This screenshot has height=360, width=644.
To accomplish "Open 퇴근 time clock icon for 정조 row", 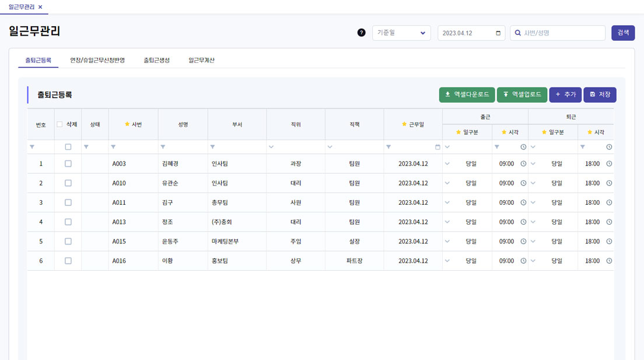I will (609, 222).
